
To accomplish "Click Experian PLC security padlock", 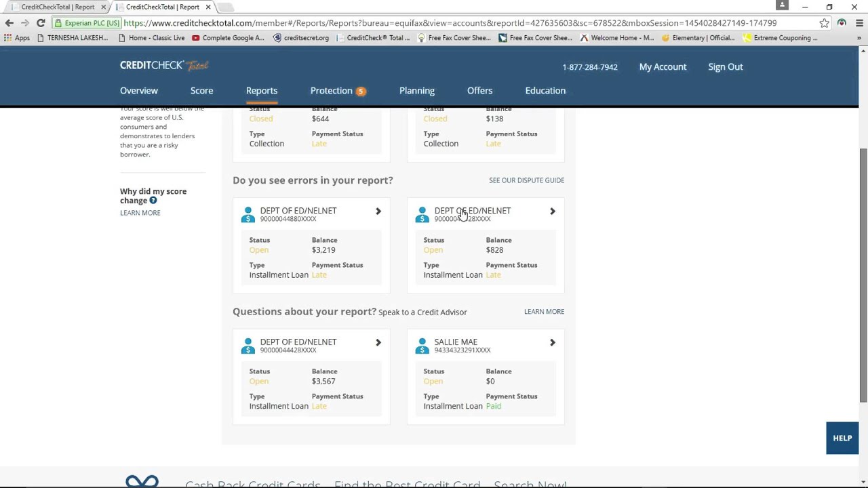I will 58,23.
